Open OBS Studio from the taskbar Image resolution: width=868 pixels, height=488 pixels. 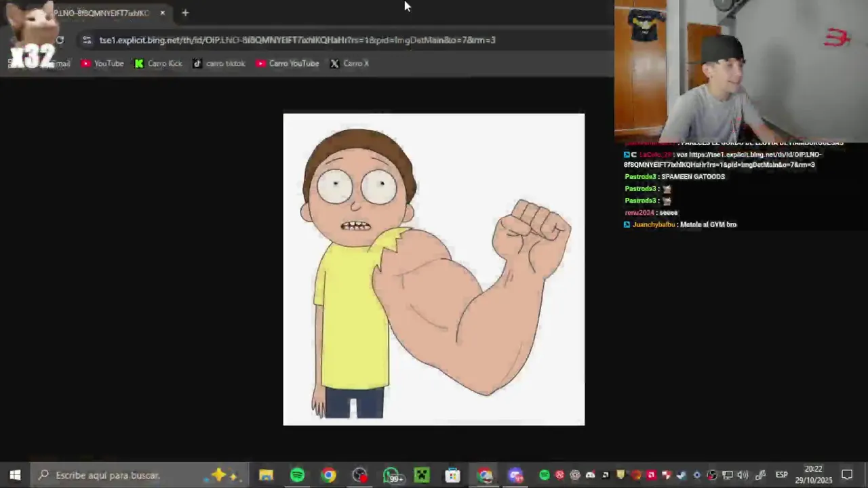pos(359,475)
